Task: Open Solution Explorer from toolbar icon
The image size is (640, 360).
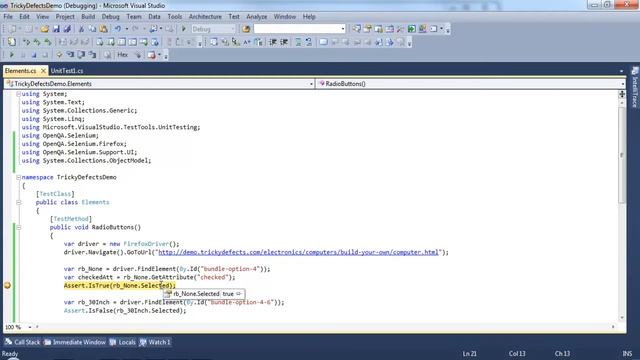Action: coord(356,29)
